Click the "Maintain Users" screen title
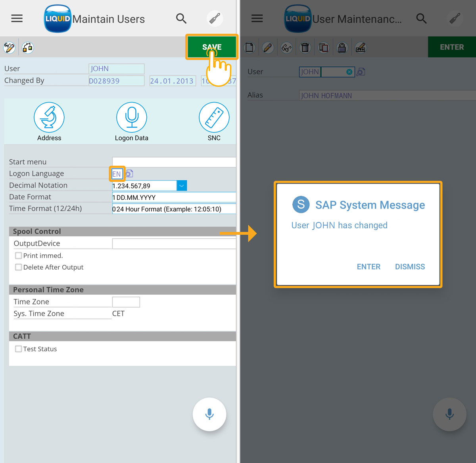The image size is (476, 463). pos(109,19)
